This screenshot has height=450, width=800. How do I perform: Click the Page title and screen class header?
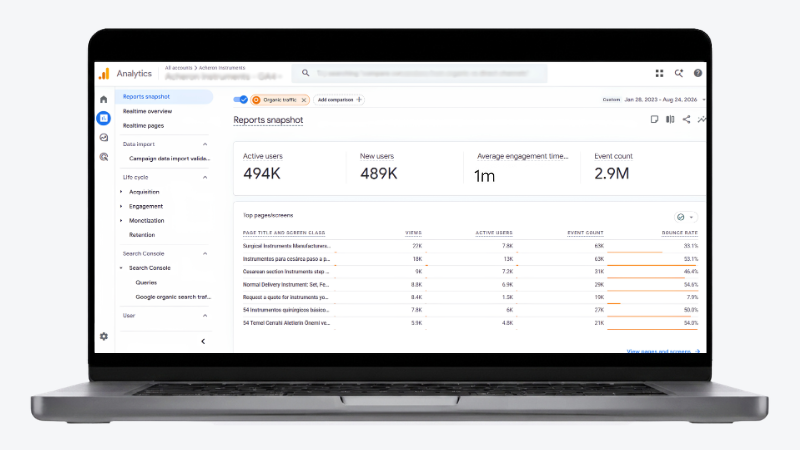[284, 233]
